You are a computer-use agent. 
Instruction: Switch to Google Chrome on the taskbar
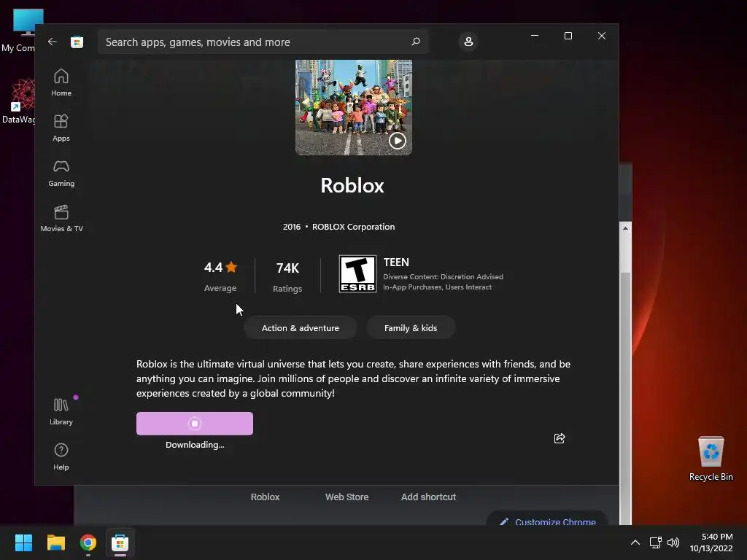(x=88, y=542)
